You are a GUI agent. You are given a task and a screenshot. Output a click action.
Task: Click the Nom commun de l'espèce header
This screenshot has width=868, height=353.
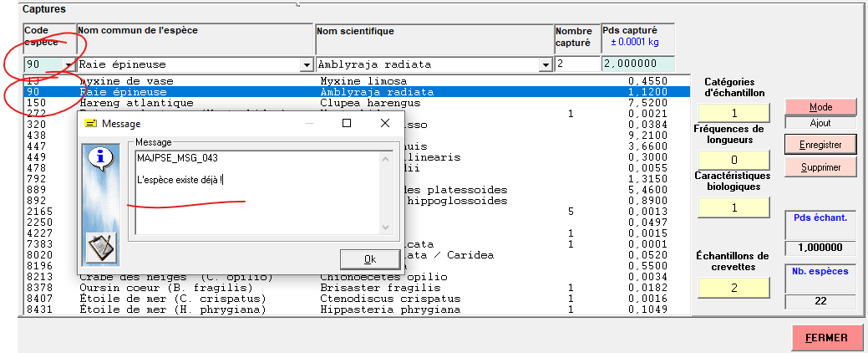click(195, 38)
